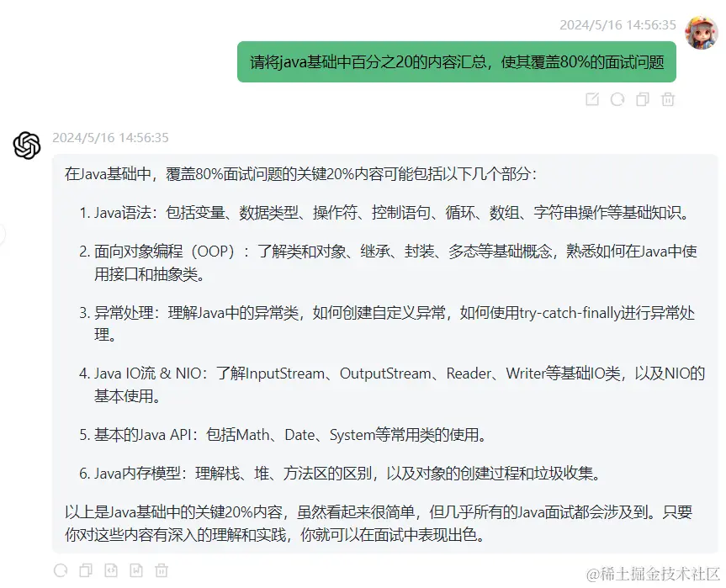Delete the user message with the trash icon
Viewport: 726px width, 588px height.
(668, 99)
